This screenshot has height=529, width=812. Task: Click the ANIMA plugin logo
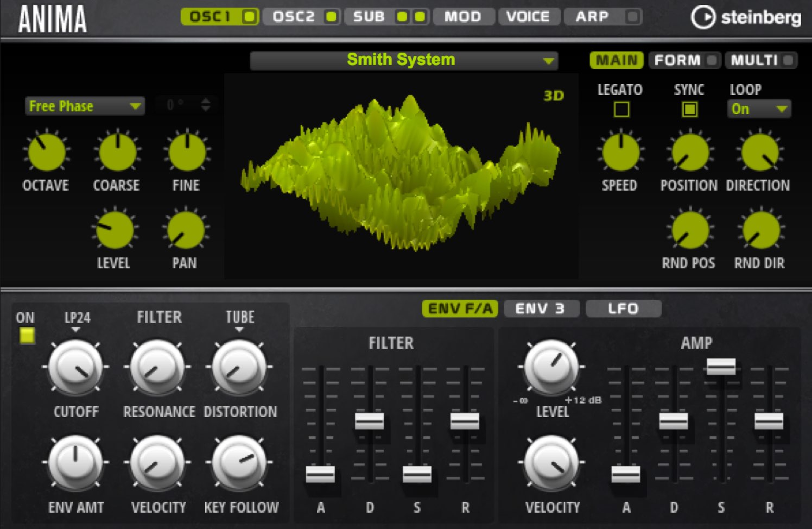point(52,19)
